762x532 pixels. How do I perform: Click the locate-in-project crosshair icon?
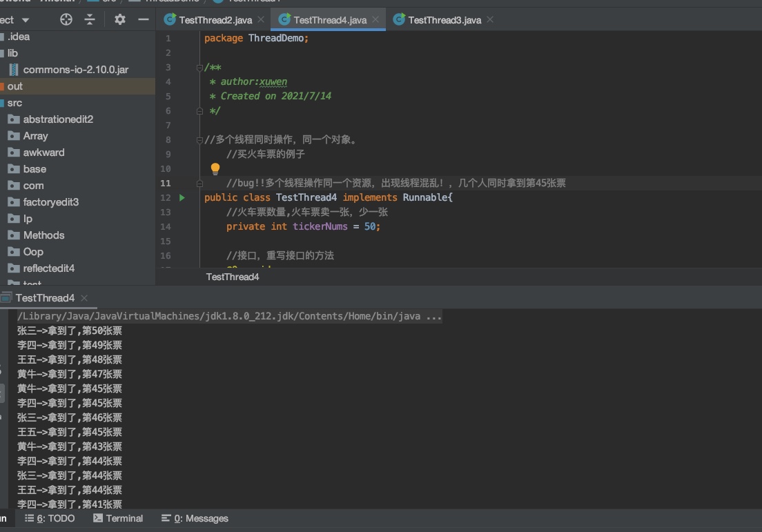66,20
